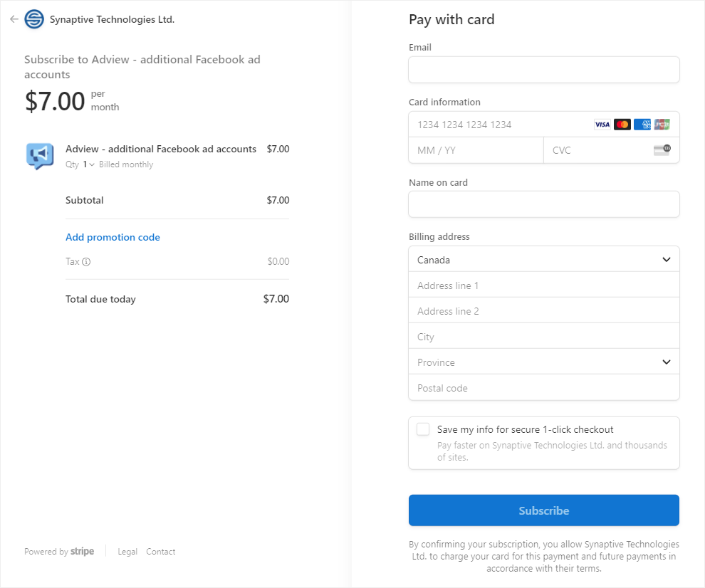Open the Legal link

pyautogui.click(x=127, y=552)
